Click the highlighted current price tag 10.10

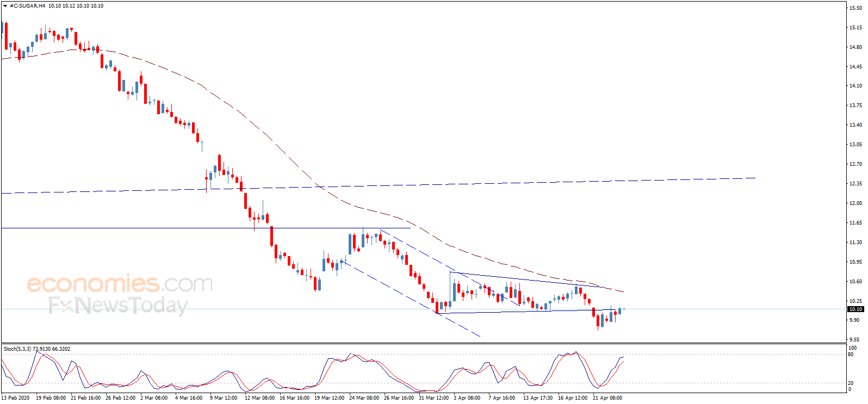[x=855, y=309]
